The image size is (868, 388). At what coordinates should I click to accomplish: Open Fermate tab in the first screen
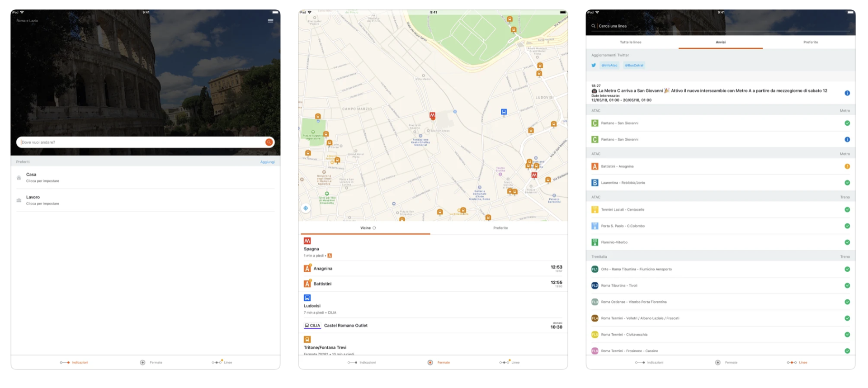coord(151,363)
